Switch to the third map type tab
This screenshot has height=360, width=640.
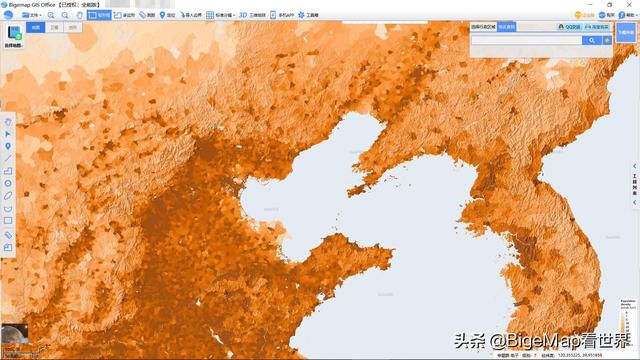click(73, 27)
